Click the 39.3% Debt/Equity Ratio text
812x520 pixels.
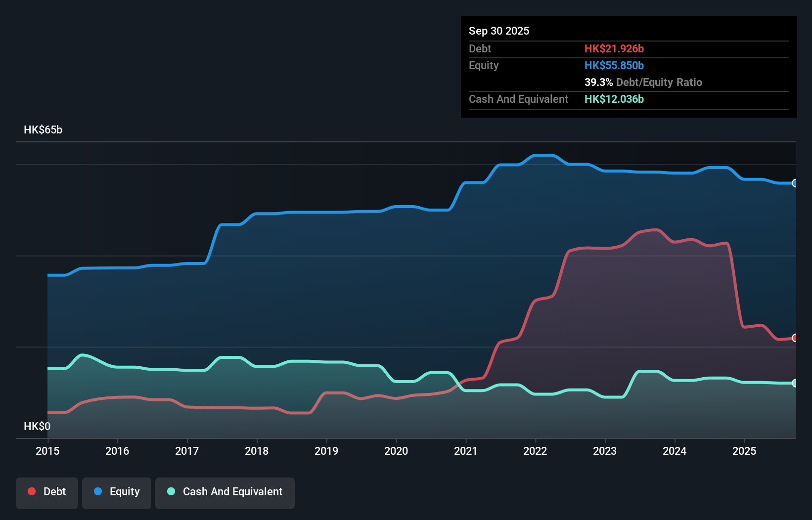643,82
